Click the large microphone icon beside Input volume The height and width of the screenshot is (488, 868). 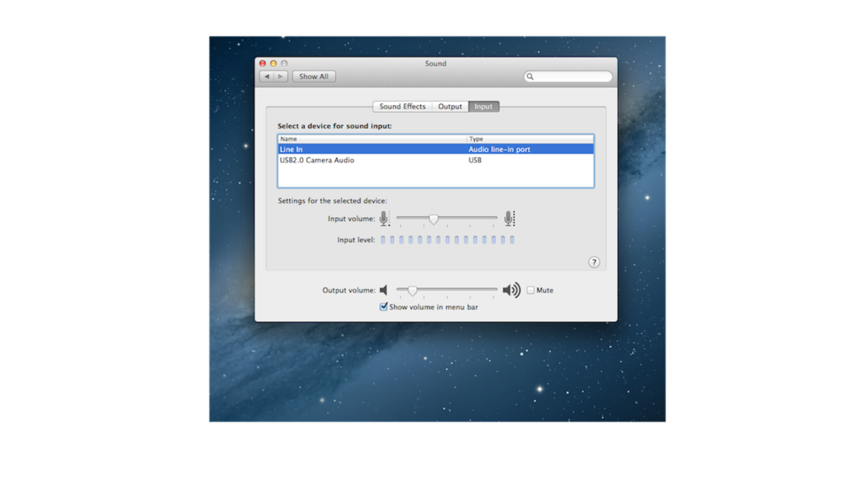[510, 219]
